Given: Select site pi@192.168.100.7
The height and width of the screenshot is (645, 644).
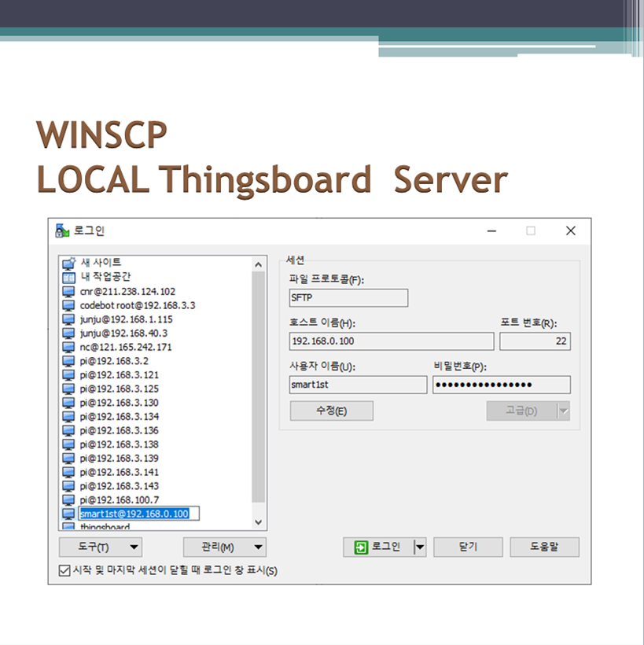Looking at the screenshot, I should [x=120, y=500].
